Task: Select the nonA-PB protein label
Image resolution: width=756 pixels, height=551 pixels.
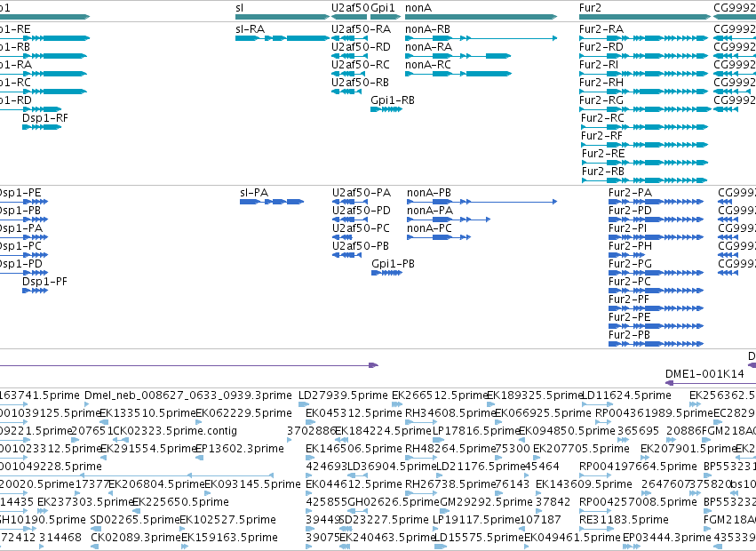Action: tap(429, 193)
